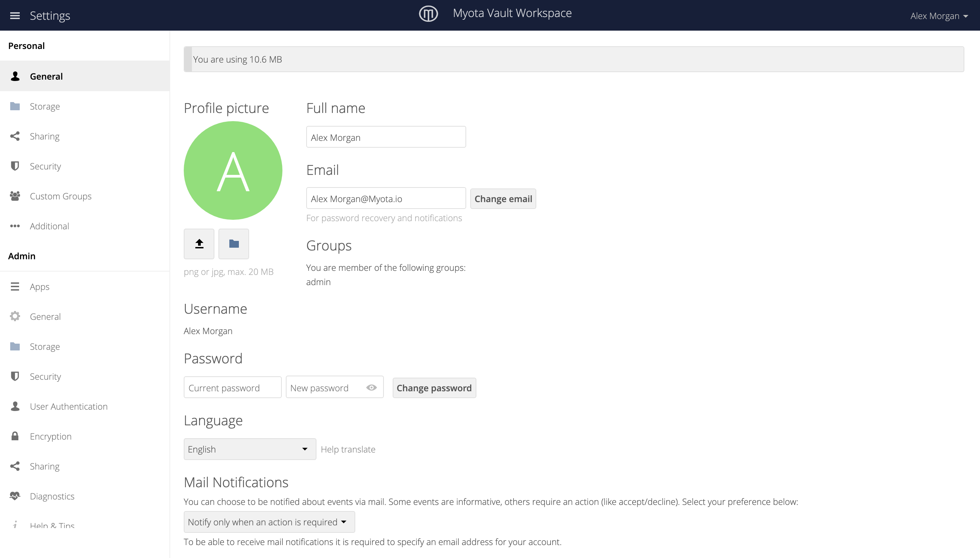980x558 pixels.
Task: Open Personal Security settings
Action: coord(85,166)
